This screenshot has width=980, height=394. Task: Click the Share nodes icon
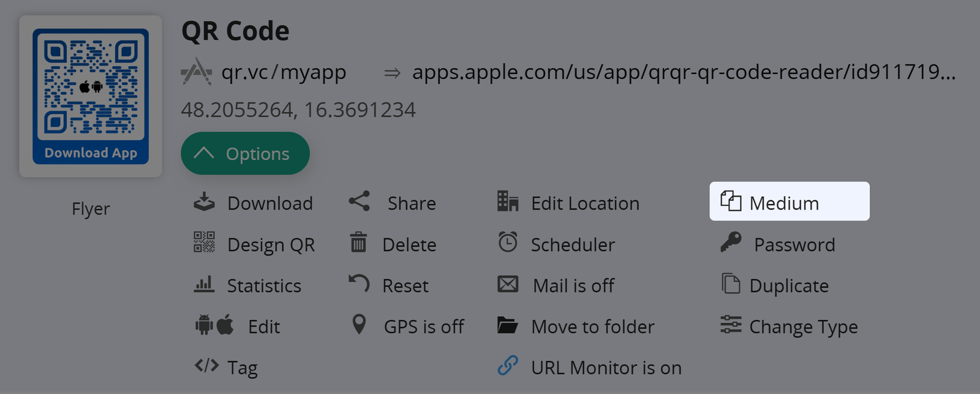(x=360, y=202)
